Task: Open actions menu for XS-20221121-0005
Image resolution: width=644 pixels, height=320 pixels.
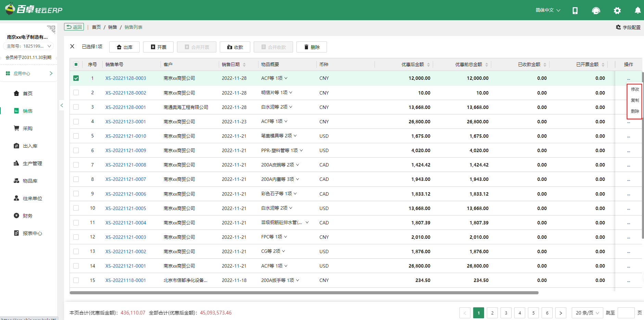Action: point(629,209)
